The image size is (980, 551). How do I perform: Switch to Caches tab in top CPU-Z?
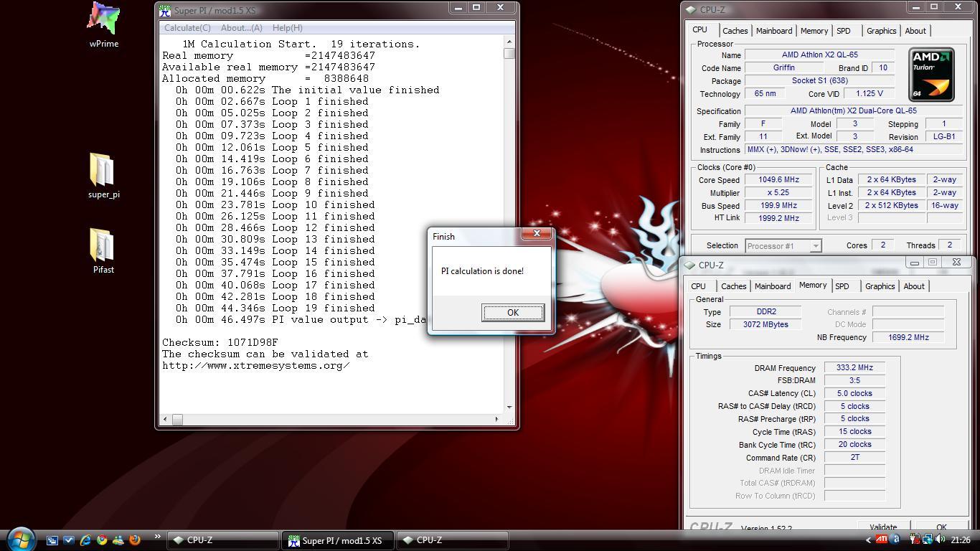(735, 31)
